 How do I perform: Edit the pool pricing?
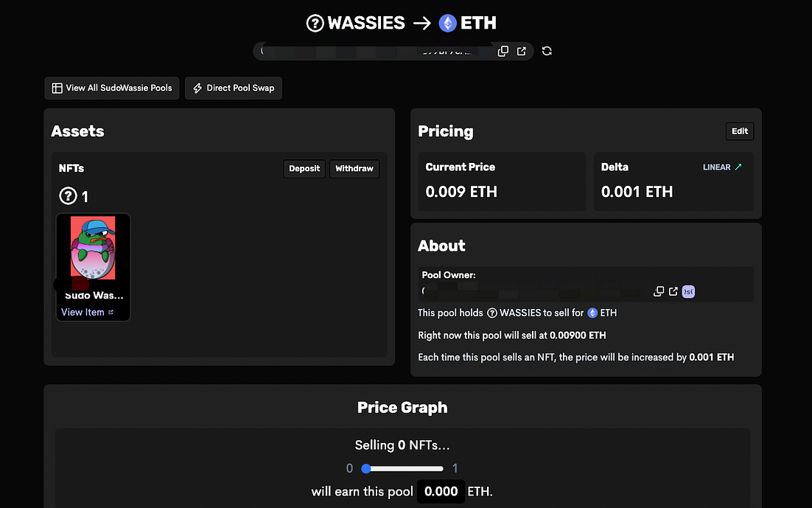coord(740,131)
